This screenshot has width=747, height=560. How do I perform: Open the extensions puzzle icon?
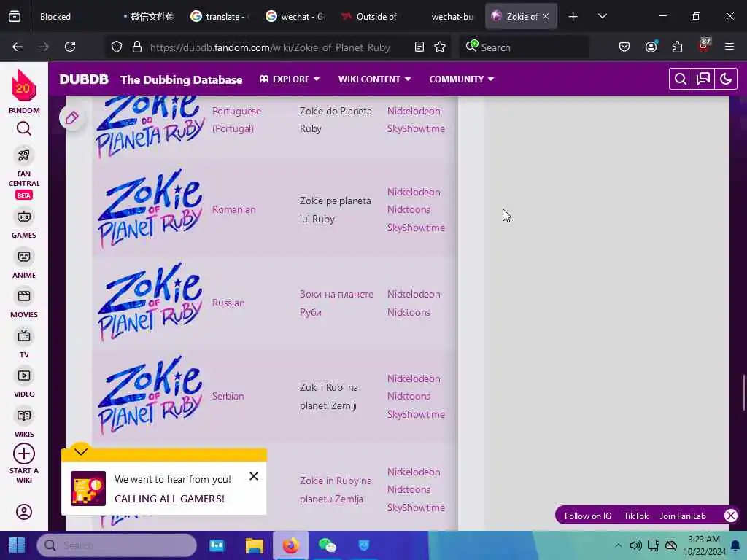pos(677,47)
